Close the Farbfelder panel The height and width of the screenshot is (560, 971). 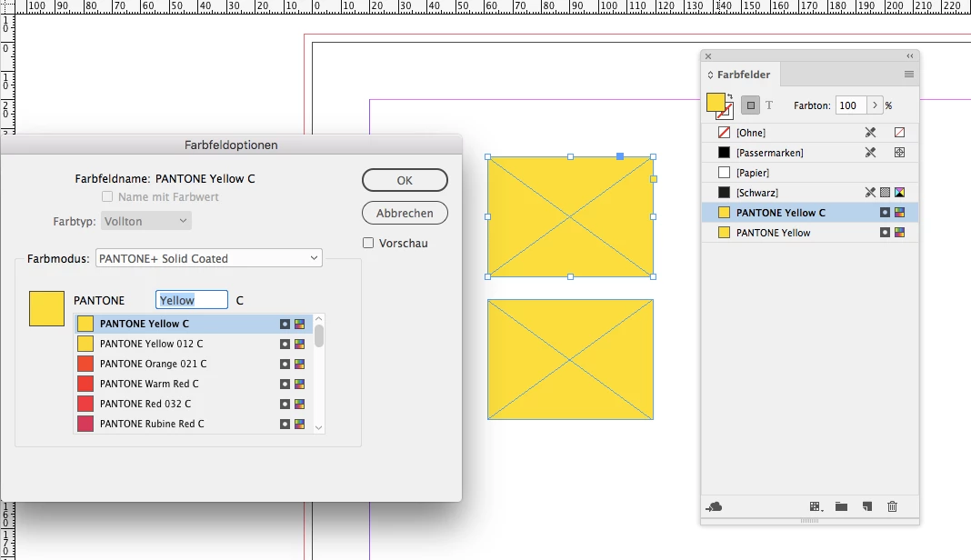pyautogui.click(x=708, y=55)
